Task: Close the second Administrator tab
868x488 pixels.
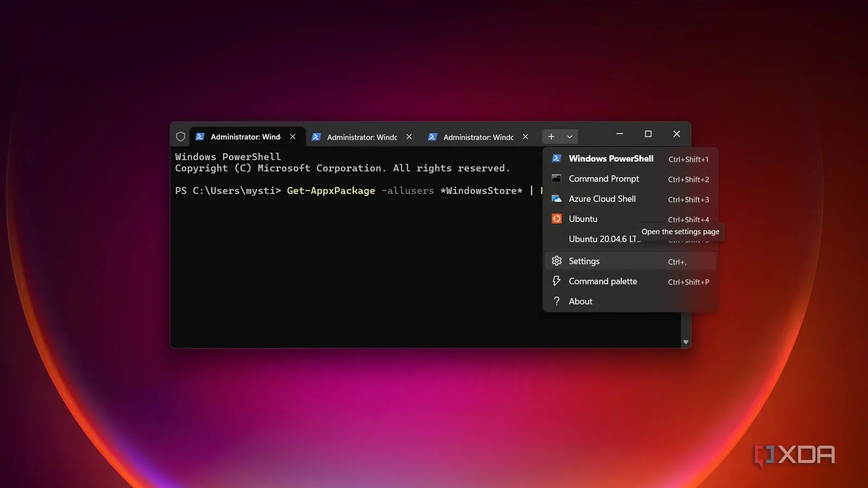Action: click(x=409, y=137)
